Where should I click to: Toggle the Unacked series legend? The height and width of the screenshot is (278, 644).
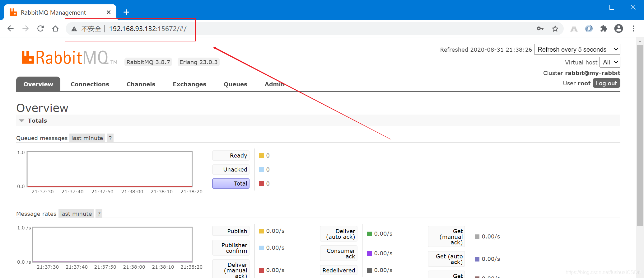(231, 169)
